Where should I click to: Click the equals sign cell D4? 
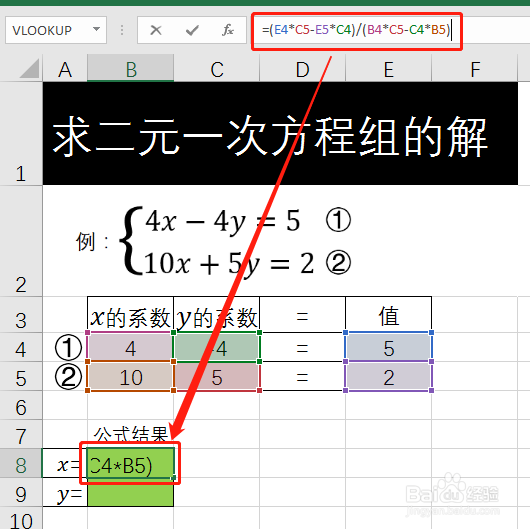(x=303, y=347)
